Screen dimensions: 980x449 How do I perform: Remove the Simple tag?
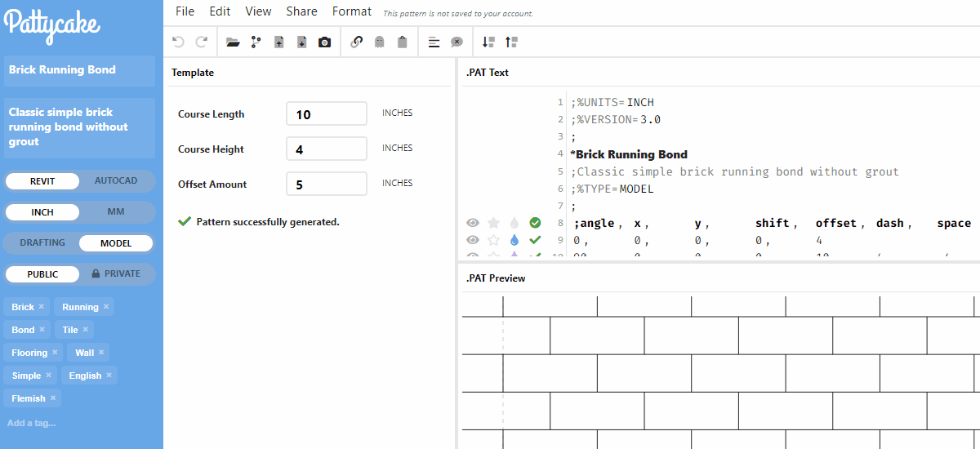pos(48,376)
